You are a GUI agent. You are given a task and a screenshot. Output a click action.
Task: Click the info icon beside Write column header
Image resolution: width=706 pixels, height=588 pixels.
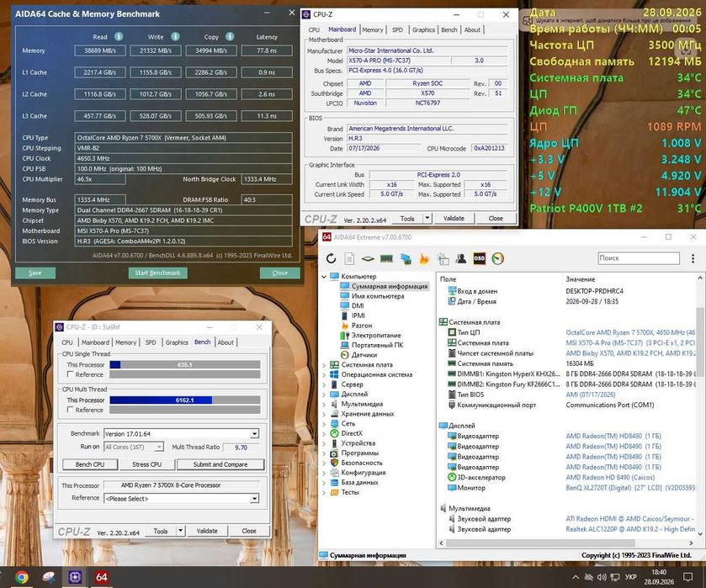175,36
